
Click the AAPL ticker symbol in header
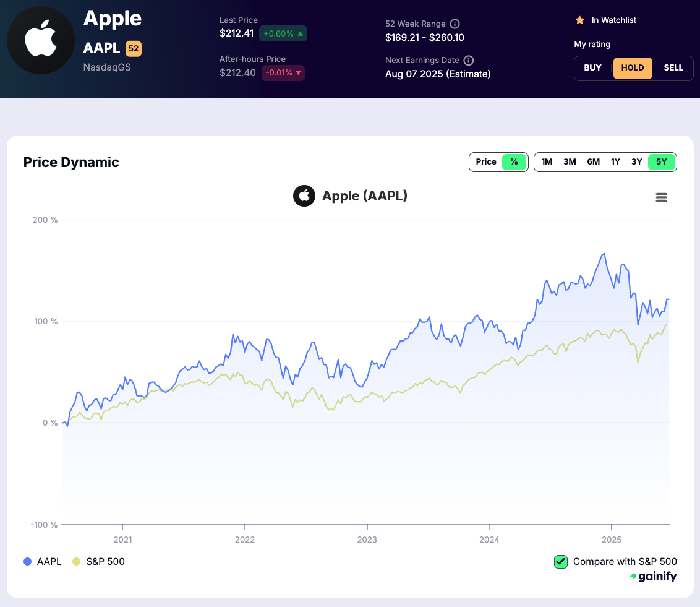[102, 48]
